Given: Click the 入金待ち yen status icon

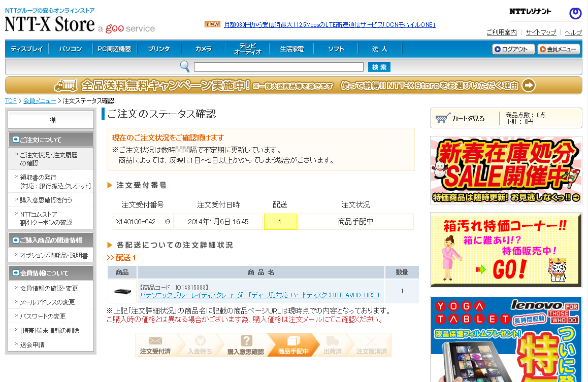Looking at the screenshot, I should pos(200,341).
